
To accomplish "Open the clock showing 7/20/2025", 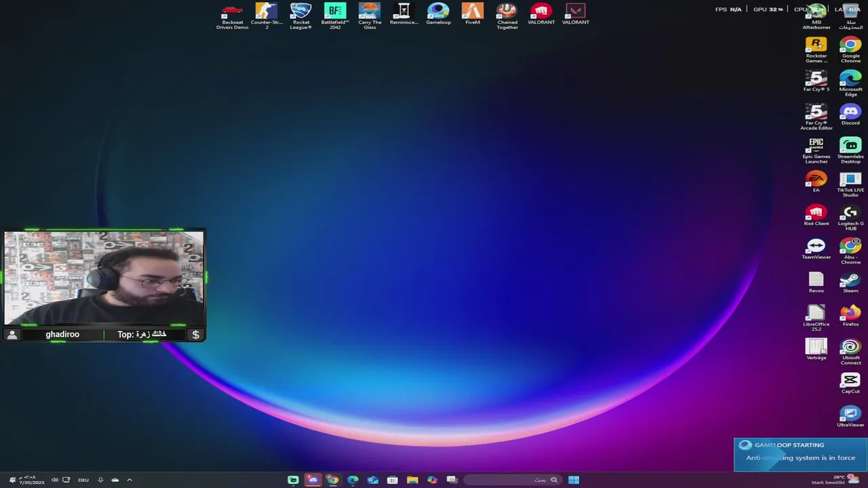I will click(x=32, y=480).
